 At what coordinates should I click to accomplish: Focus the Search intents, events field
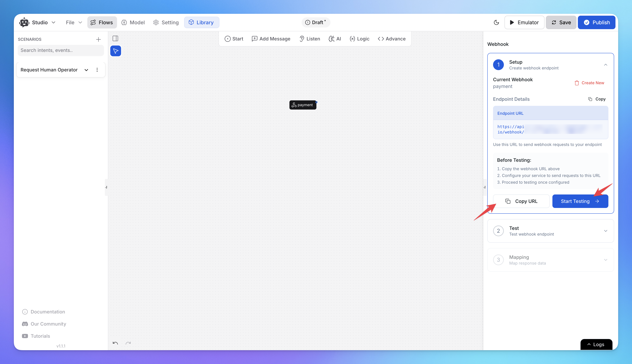(x=61, y=50)
